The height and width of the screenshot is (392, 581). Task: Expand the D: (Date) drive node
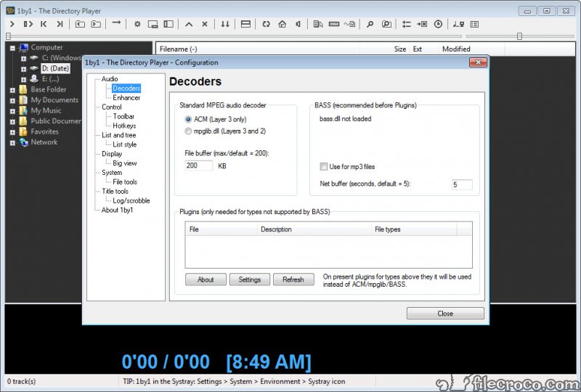[x=24, y=69]
